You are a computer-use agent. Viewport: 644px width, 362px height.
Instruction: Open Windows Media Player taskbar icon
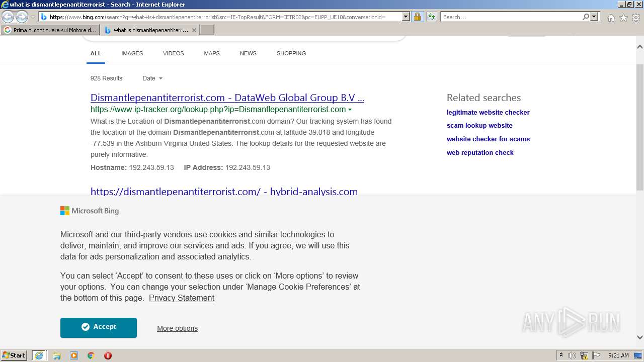[74, 355]
